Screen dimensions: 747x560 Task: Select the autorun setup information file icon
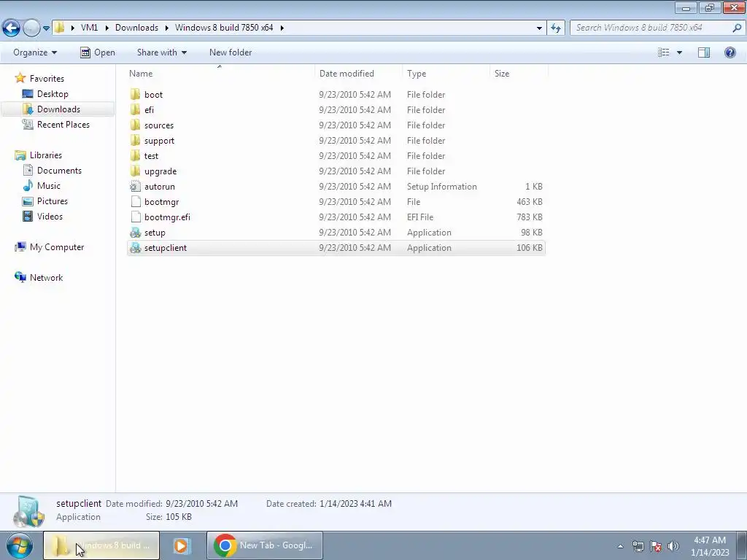point(135,186)
